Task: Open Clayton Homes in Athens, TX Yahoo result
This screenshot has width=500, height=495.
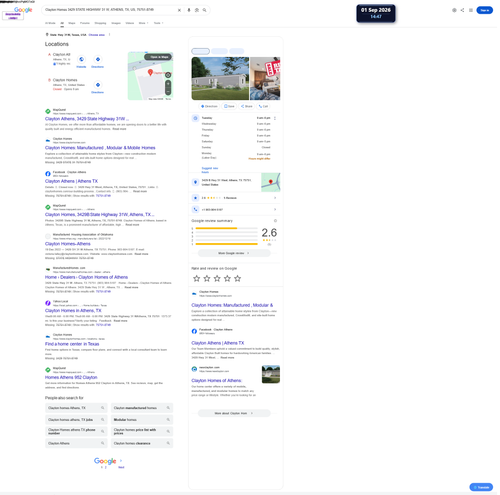Action: pos(73,311)
